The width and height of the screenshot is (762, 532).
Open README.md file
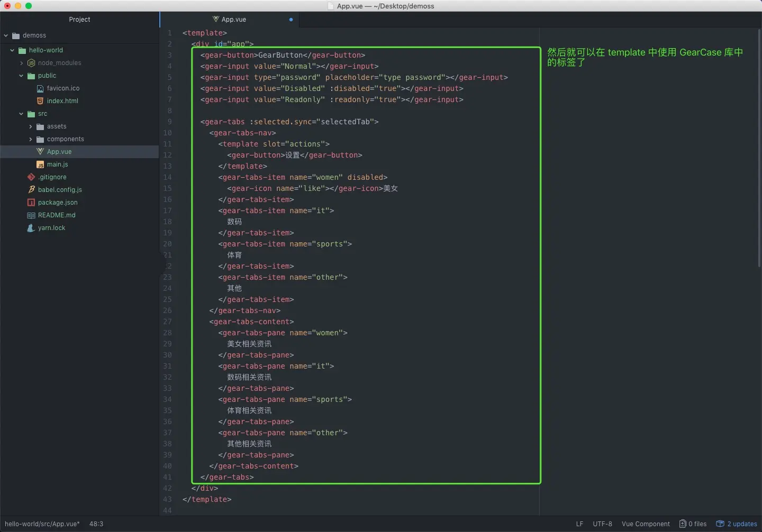pos(57,215)
